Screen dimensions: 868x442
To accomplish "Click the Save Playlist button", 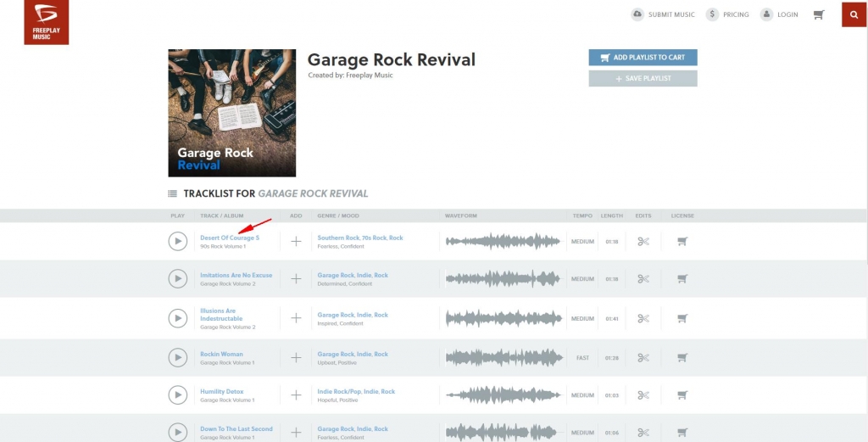I will pyautogui.click(x=643, y=79).
